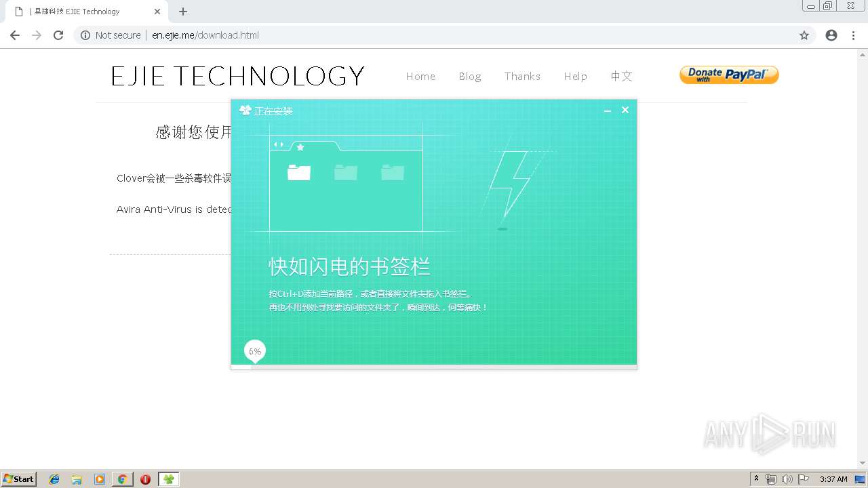Open site info next to Not secure
Image resolution: width=868 pixels, height=488 pixels.
pyautogui.click(x=85, y=35)
